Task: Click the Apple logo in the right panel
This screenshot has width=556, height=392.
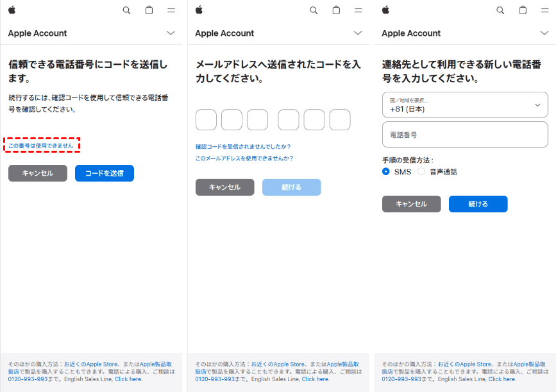Action: click(x=386, y=10)
